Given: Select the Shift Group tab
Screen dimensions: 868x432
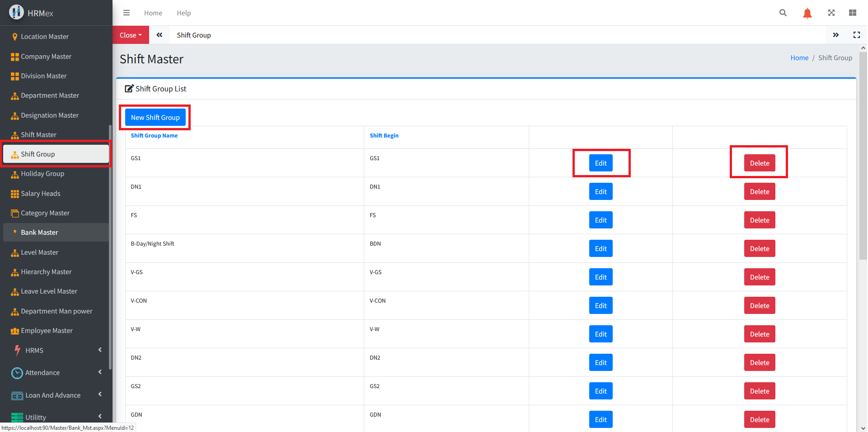Looking at the screenshot, I should (x=194, y=35).
